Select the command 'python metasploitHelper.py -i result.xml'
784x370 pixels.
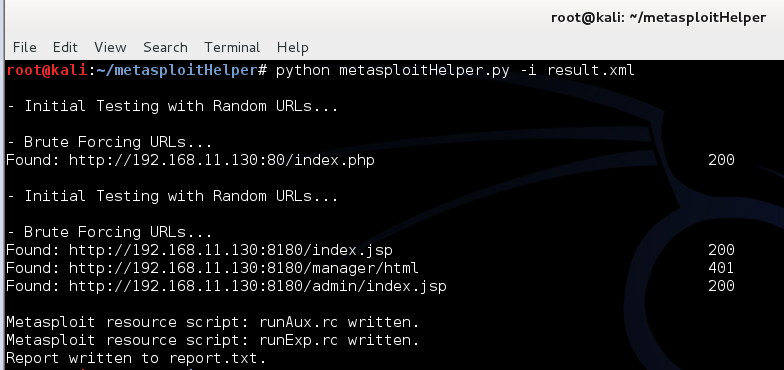(455, 70)
